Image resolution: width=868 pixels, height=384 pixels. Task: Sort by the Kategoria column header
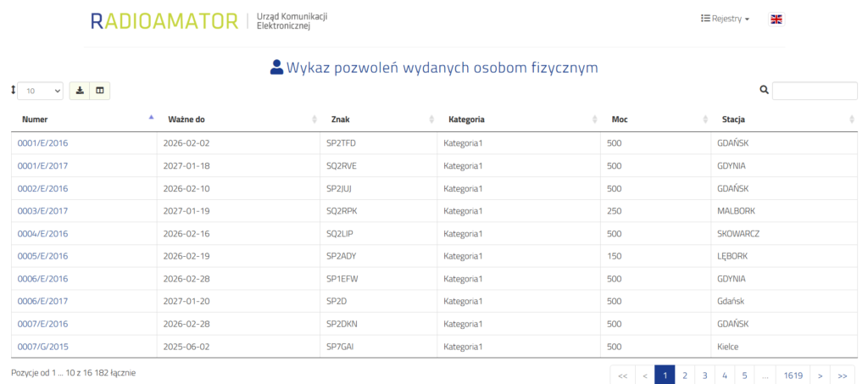[x=519, y=119]
